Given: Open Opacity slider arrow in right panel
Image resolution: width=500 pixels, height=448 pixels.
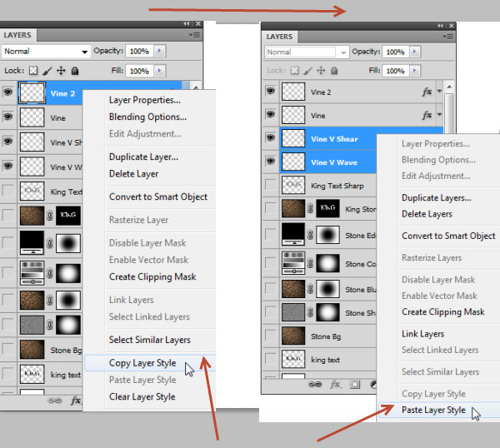Looking at the screenshot, I should [414, 52].
